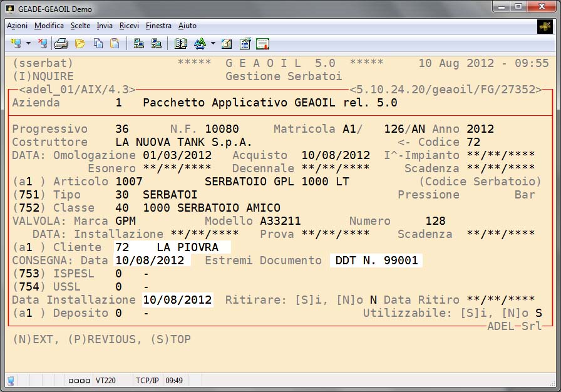Open the Azioni menu
Image resolution: width=561 pixels, height=392 pixels.
[17, 26]
